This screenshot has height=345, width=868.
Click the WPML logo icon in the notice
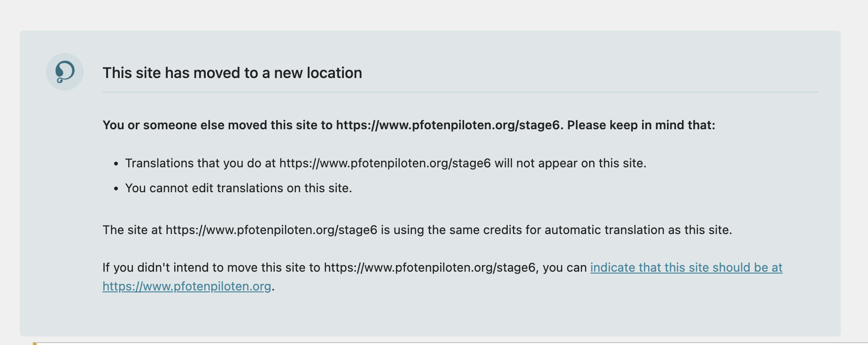(x=65, y=72)
